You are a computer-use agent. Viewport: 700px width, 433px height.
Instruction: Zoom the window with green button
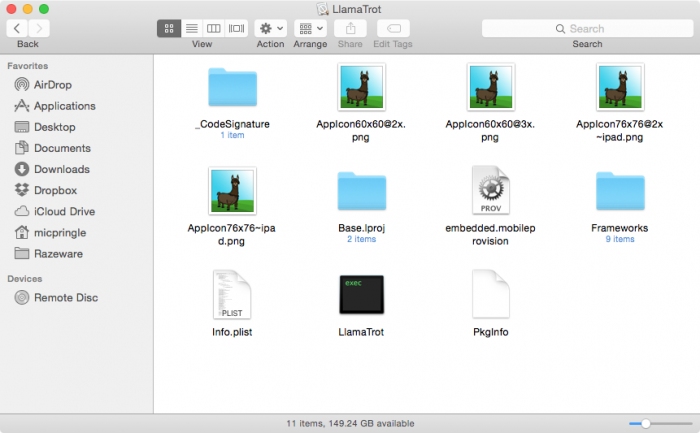(x=44, y=9)
